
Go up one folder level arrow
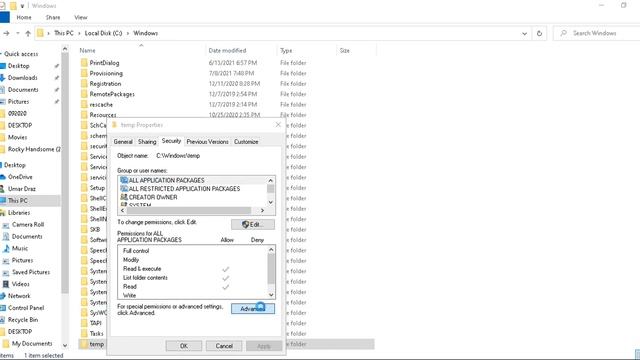(x=28, y=33)
